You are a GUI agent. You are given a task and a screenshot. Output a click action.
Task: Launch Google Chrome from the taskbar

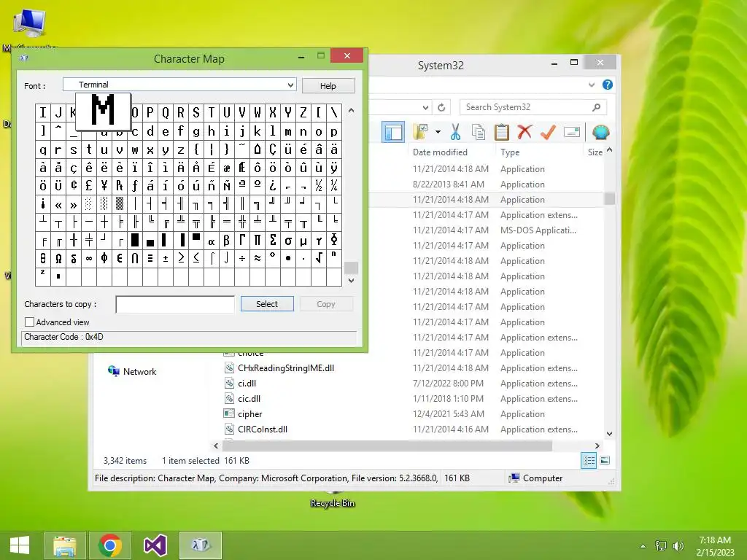110,545
